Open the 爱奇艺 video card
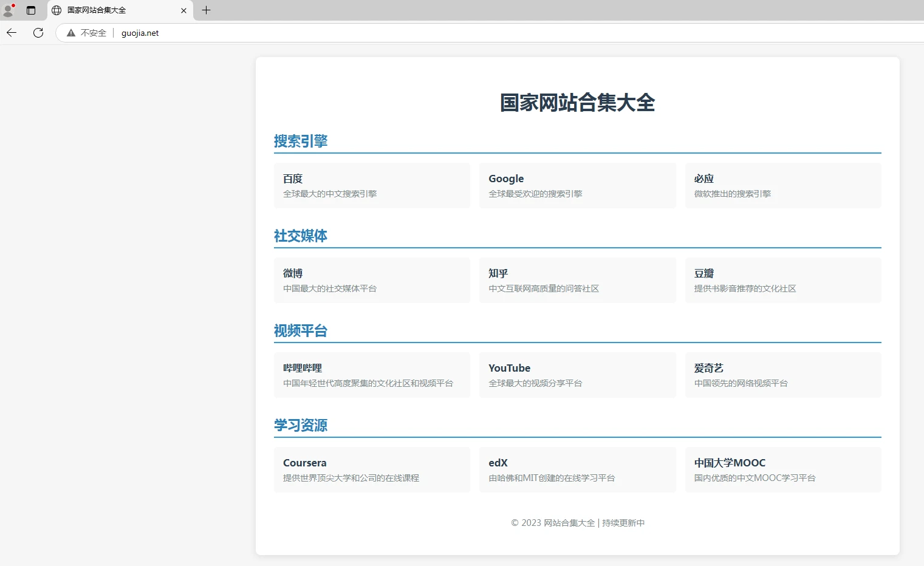This screenshot has height=566, width=924. click(782, 375)
